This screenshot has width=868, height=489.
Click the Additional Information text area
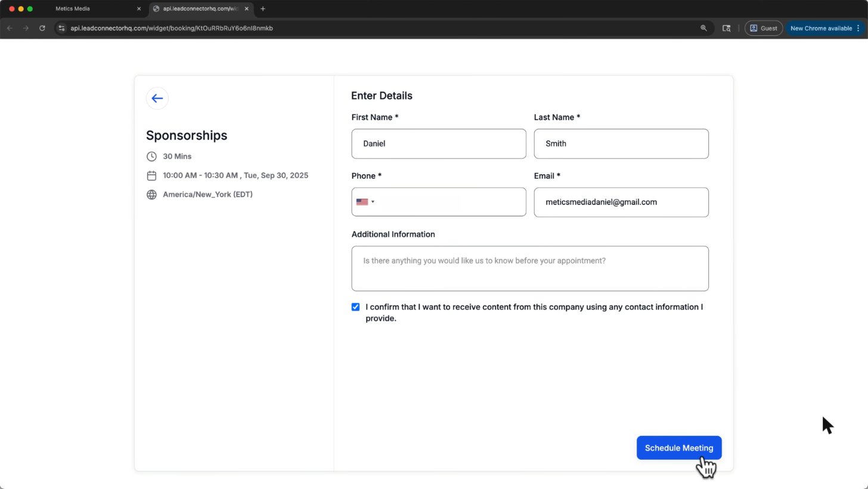(530, 268)
